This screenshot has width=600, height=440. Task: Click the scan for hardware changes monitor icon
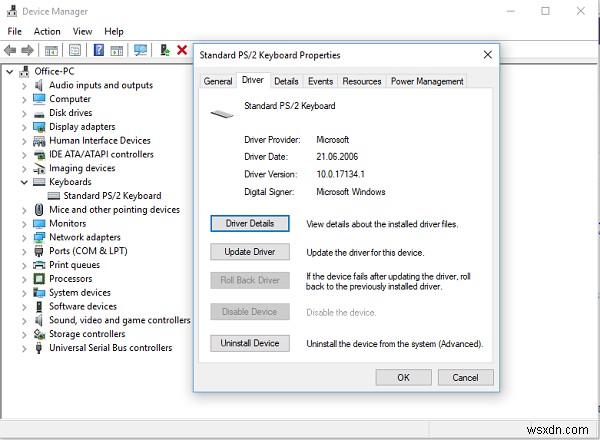[140, 50]
